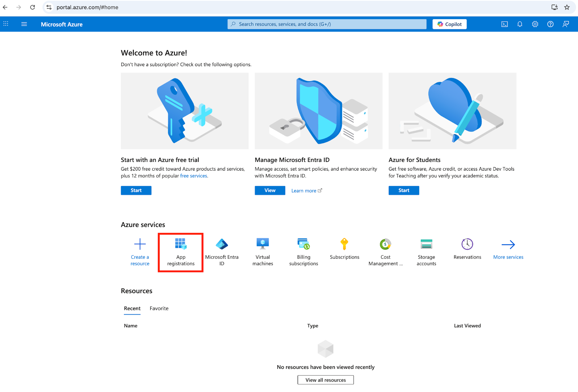Screen dimensions: 578x392
Task: Open portal settings gear
Action: pos(535,24)
